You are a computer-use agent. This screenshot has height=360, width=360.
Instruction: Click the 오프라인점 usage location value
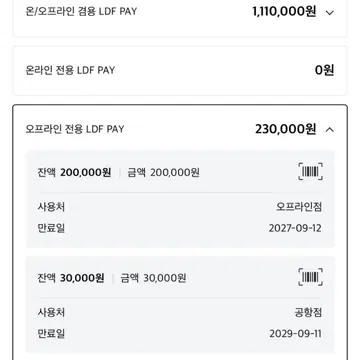[299, 207]
